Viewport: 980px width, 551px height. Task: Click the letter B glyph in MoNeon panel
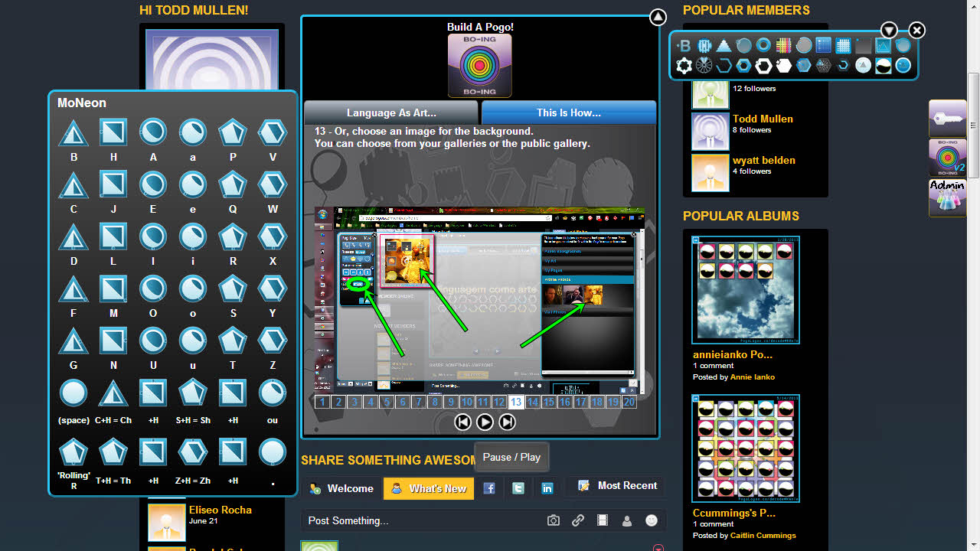[x=73, y=133]
